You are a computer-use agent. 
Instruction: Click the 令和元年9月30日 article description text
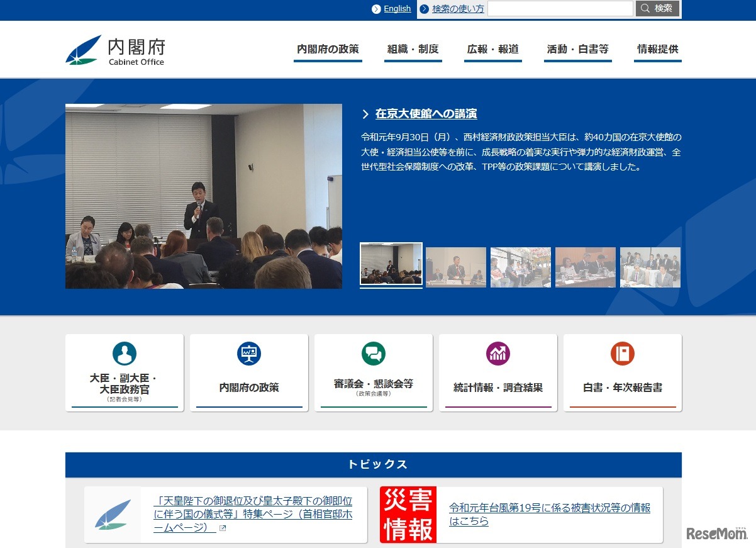point(521,152)
